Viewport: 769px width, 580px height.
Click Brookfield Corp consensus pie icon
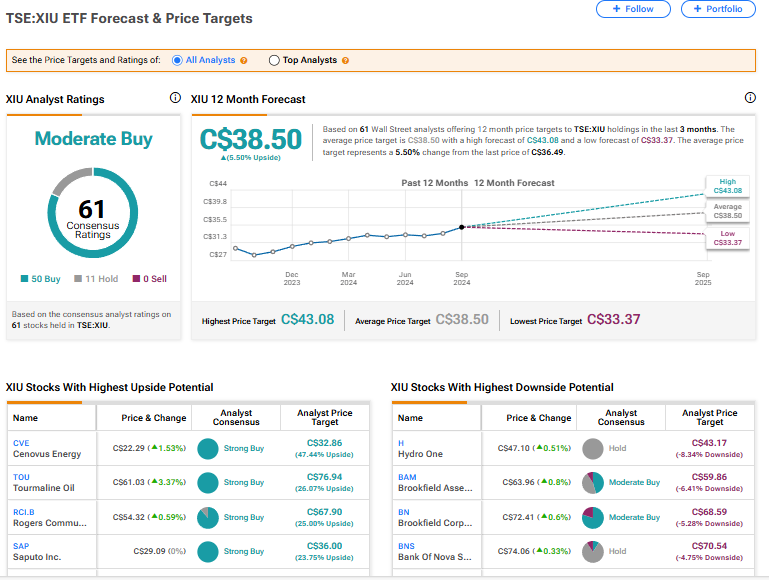coord(592,518)
